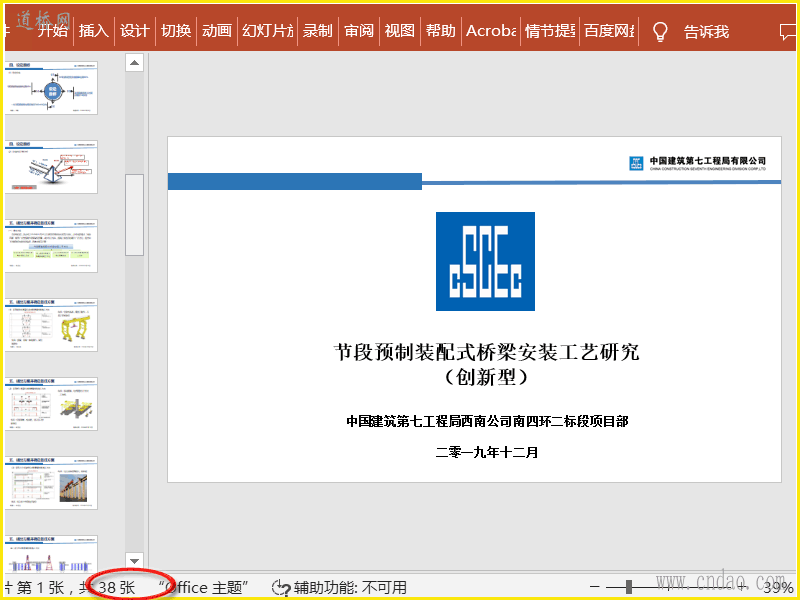Click the zoom slider handle

coord(629,587)
